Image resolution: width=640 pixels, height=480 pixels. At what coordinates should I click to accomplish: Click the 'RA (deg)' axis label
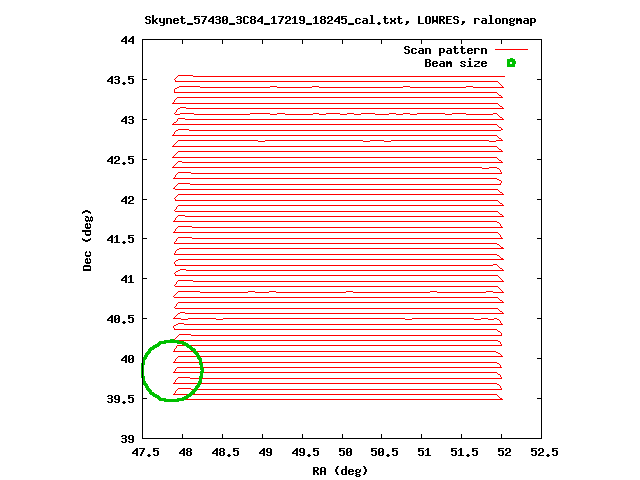[340, 471]
